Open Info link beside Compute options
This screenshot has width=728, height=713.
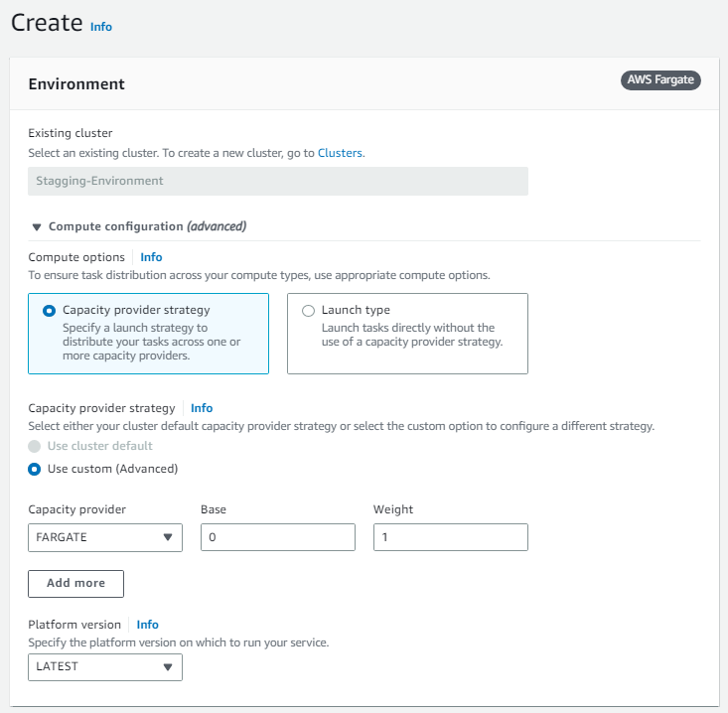pos(151,257)
